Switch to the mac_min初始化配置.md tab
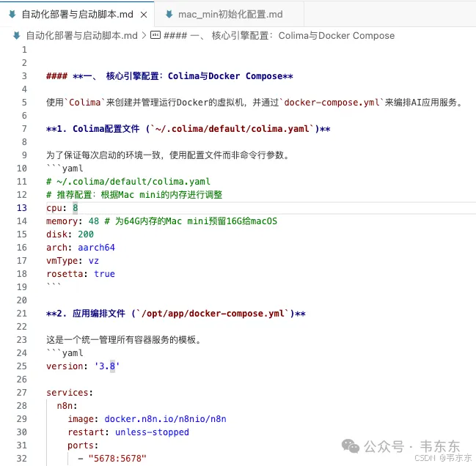 pyautogui.click(x=230, y=14)
